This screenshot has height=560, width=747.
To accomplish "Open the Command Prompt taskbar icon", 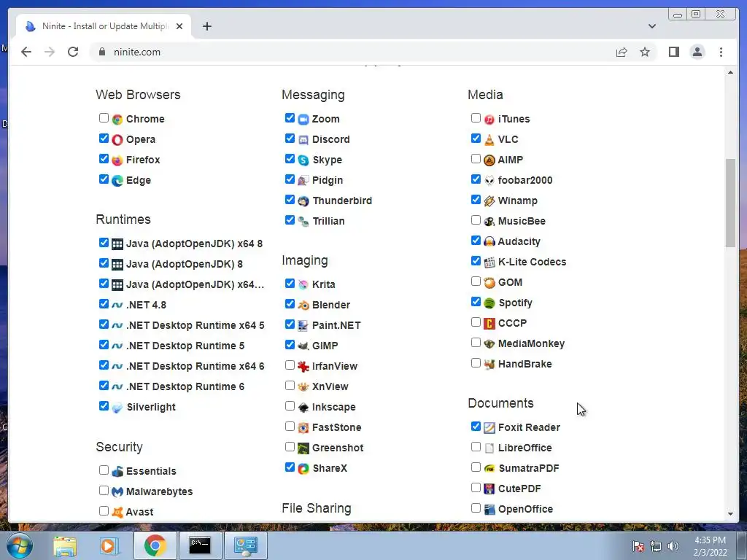I will click(x=200, y=545).
